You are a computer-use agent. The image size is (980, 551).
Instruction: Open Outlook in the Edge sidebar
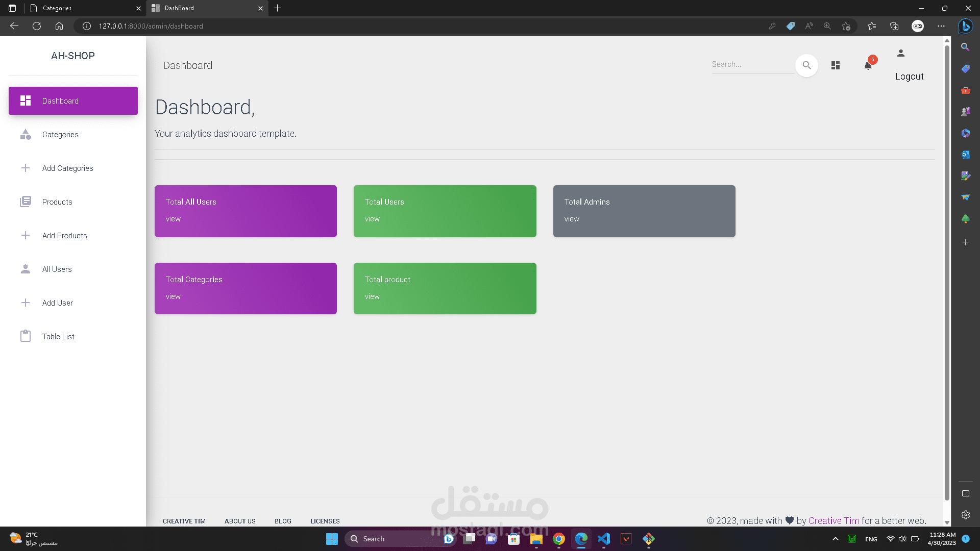point(965,155)
